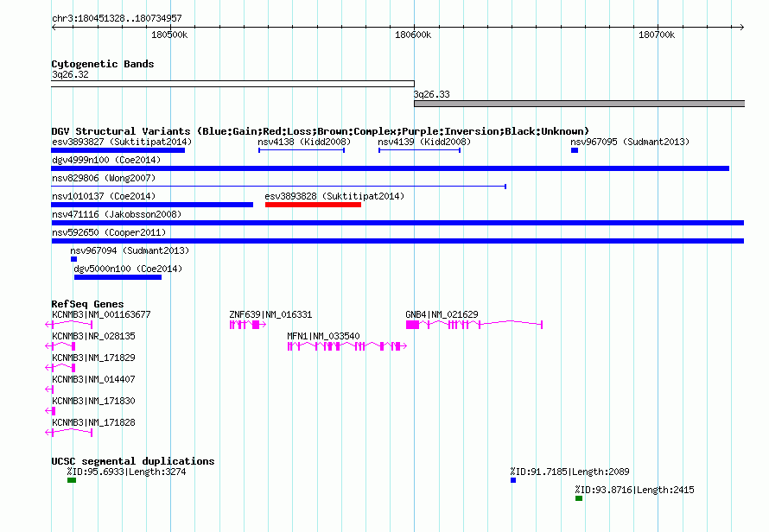Click the nsv967094 (Sudmant2013) label
This screenshot has height=532, width=769.
pos(130,250)
